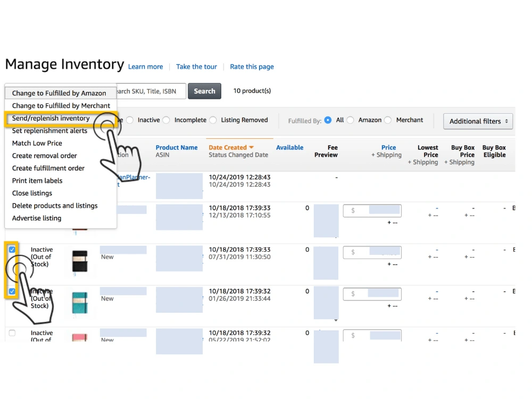Sort by the Available column

290,147
